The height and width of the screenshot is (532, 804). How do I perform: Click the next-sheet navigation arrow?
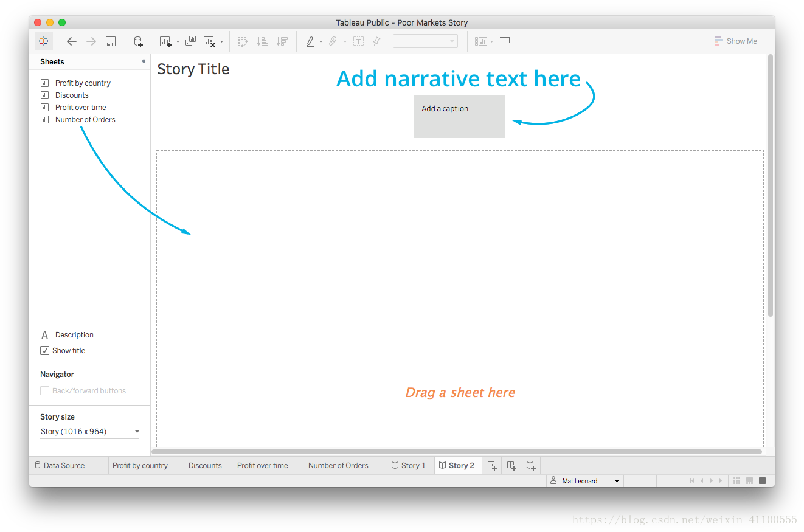[712, 481]
